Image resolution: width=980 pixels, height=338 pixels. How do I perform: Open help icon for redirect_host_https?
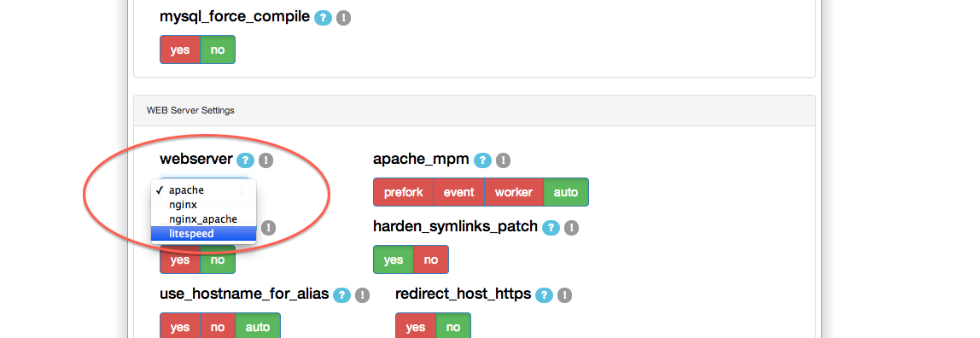tap(544, 295)
